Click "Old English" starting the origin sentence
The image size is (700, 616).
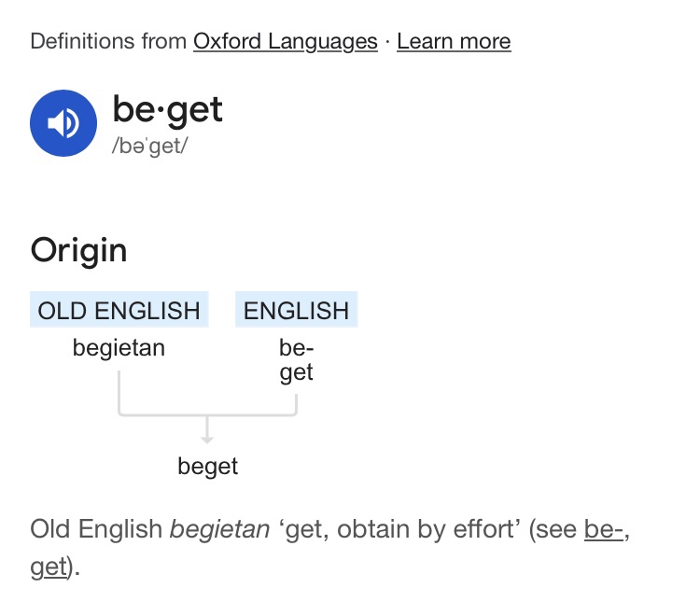95,529
